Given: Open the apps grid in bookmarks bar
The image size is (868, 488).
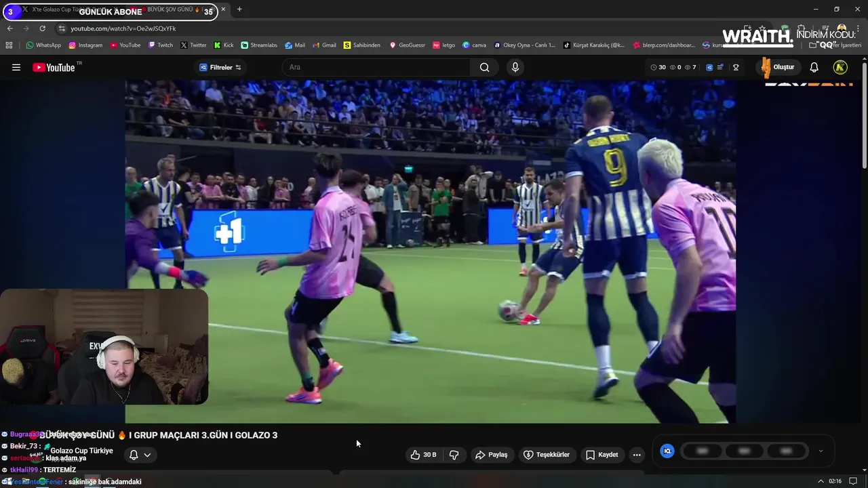Looking at the screenshot, I should (9, 45).
